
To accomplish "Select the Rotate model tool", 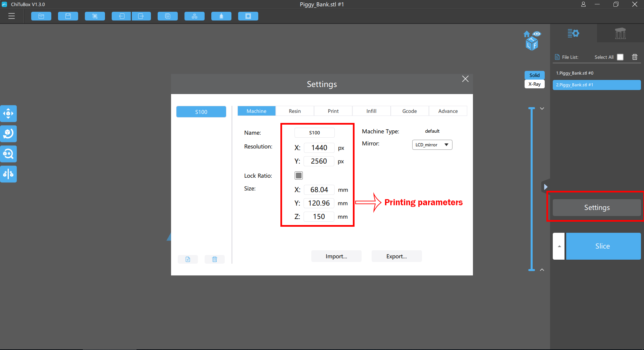I will pos(8,134).
